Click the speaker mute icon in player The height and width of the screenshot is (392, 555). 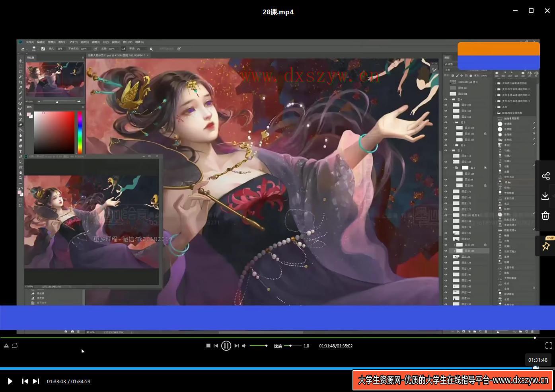tap(244, 346)
